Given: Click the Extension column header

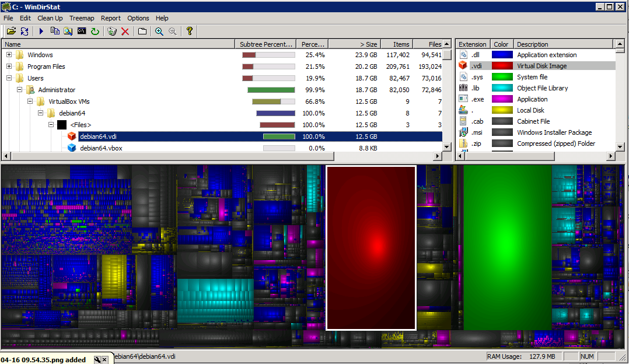Looking at the screenshot, I should 472,44.
